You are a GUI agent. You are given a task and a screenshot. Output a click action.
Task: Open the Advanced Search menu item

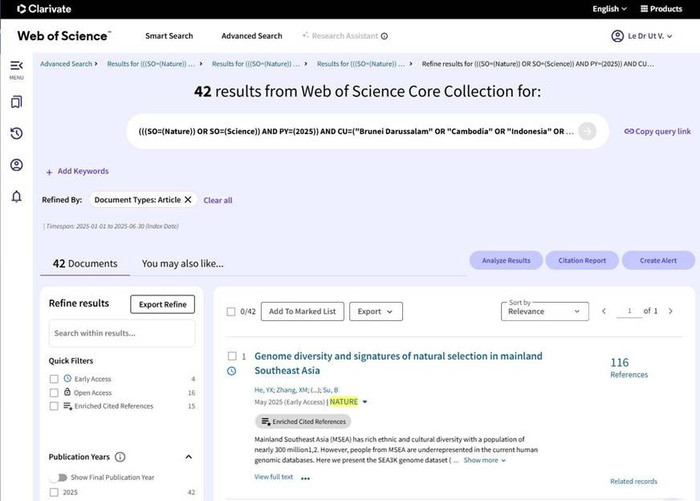tap(251, 36)
